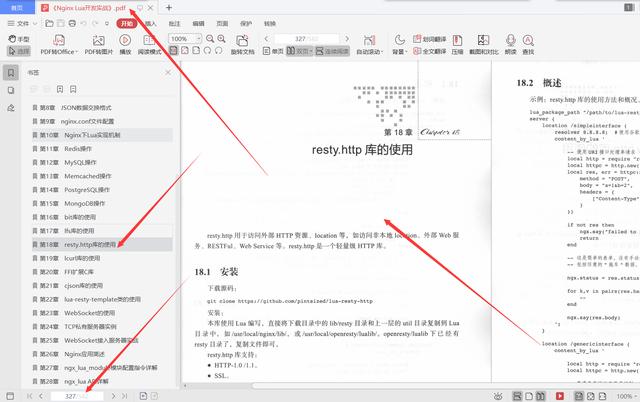The height and width of the screenshot is (402, 640).
Task: Click the toolbar page number field 327
Action: pos(307,39)
